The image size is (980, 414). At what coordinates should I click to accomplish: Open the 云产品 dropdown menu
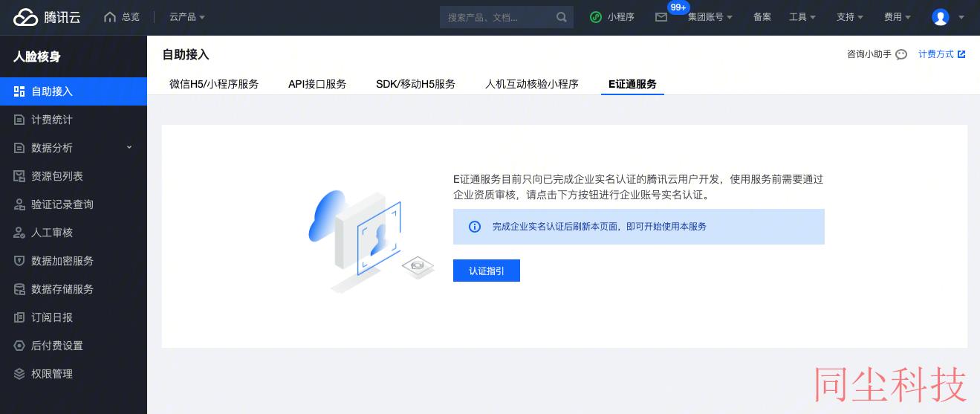pyautogui.click(x=187, y=17)
